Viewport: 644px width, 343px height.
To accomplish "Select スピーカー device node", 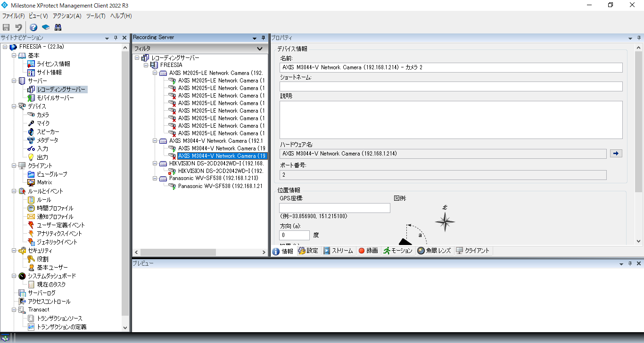I will click(48, 132).
